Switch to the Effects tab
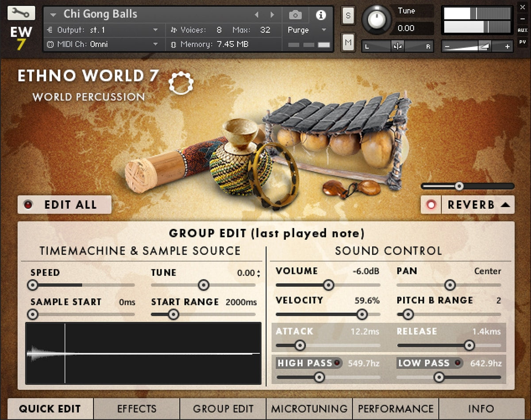This screenshot has width=531, height=420. click(x=137, y=408)
